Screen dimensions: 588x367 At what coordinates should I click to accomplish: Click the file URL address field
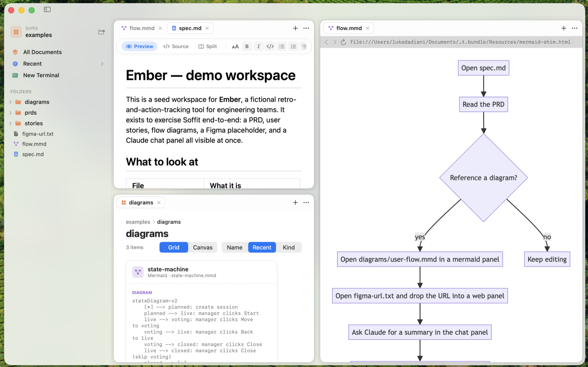(460, 42)
